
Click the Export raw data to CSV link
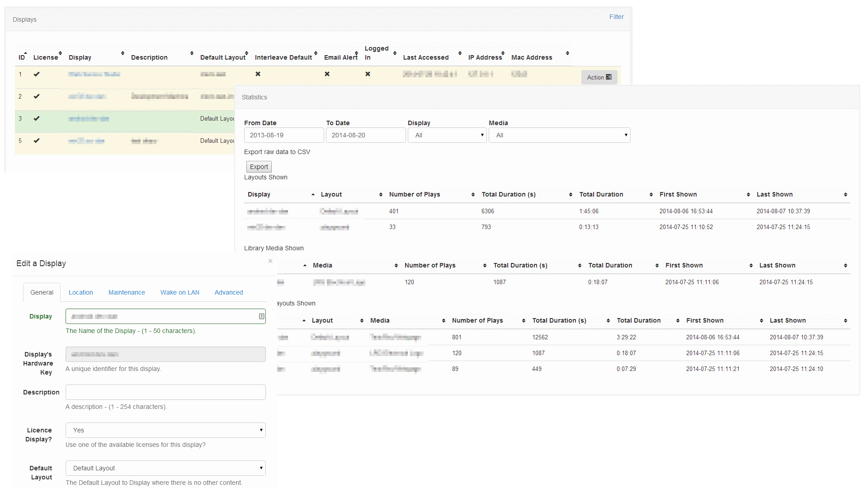click(x=277, y=151)
